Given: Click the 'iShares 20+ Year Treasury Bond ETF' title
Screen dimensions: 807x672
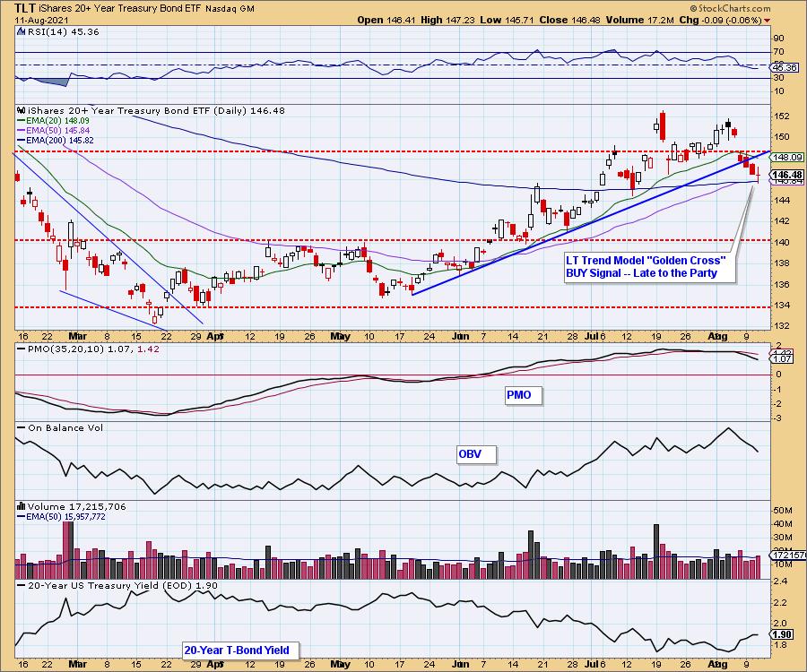Looking at the screenshot, I should click(x=121, y=9).
